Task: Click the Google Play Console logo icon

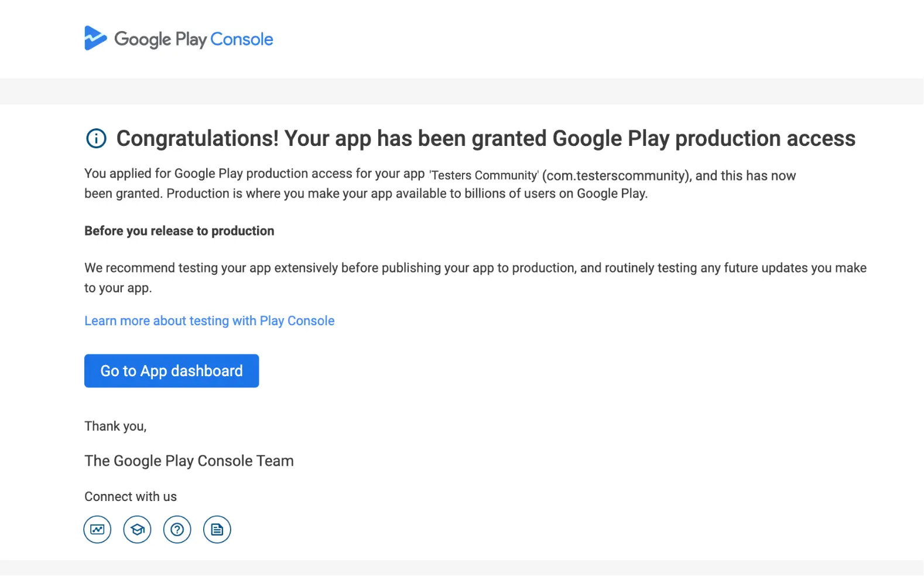Action: tap(95, 38)
